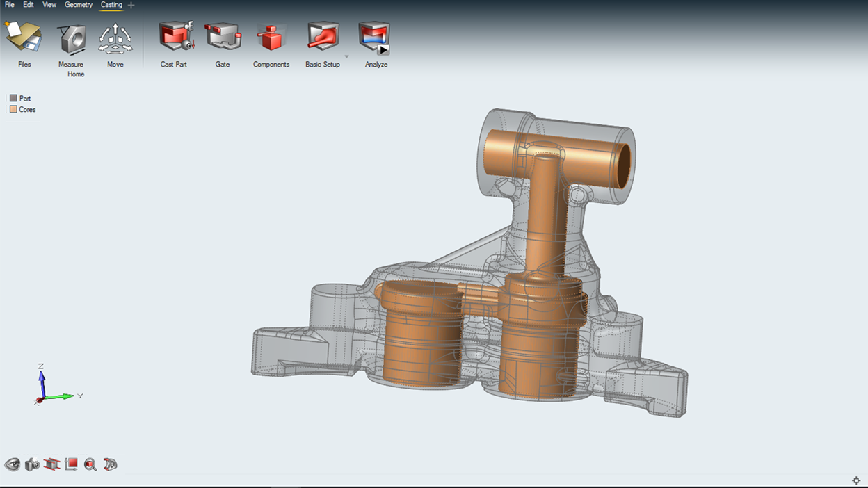The height and width of the screenshot is (488, 868).
Task: Select the Components tool
Action: pos(271,38)
